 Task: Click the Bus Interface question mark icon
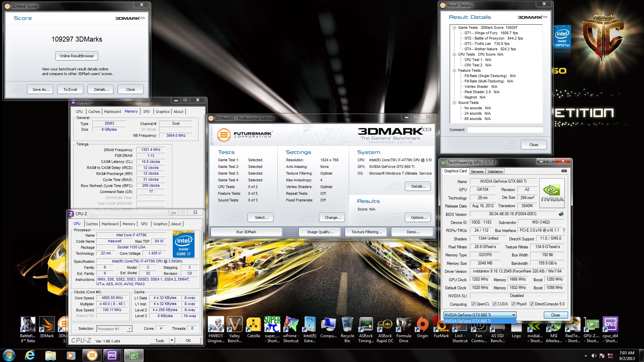(564, 230)
